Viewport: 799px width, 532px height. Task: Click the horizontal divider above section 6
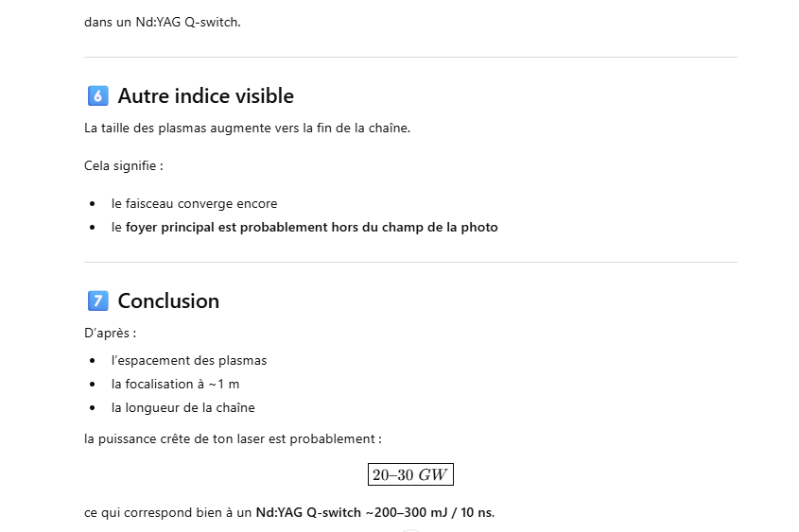[x=409, y=57]
